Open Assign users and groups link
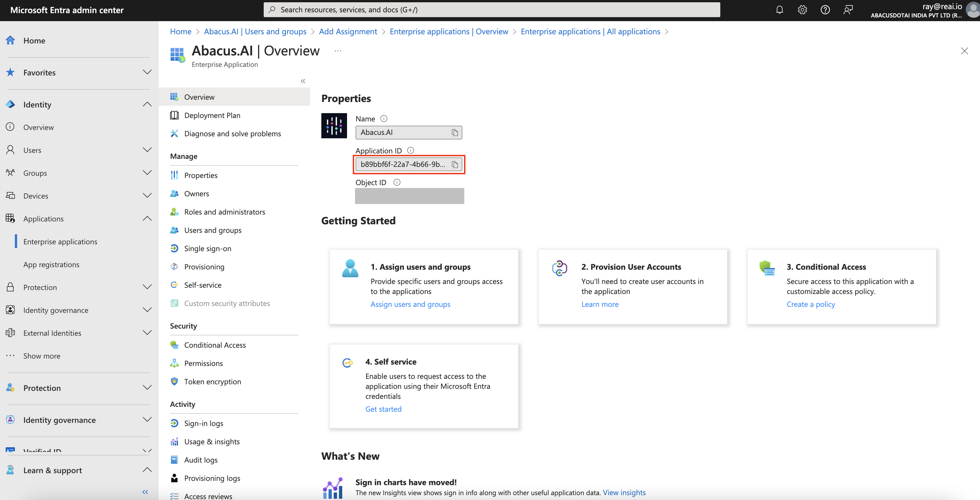 (410, 304)
